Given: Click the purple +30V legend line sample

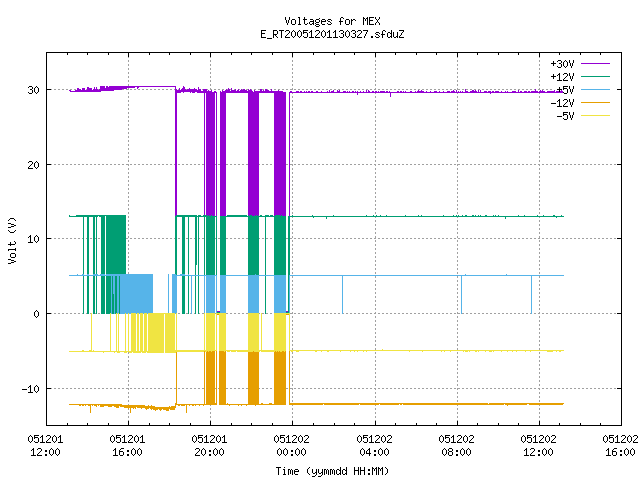Looking at the screenshot, I should coord(595,64).
